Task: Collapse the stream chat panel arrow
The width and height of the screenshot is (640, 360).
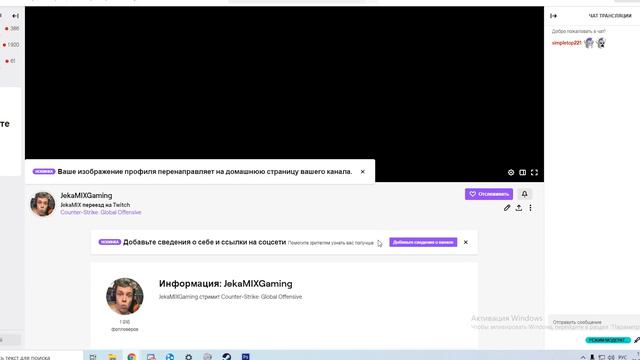Action: click(553, 16)
